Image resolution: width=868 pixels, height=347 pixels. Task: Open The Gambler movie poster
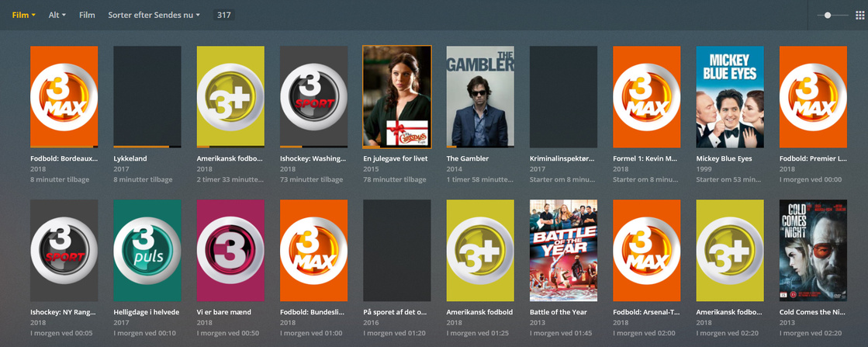[480, 97]
